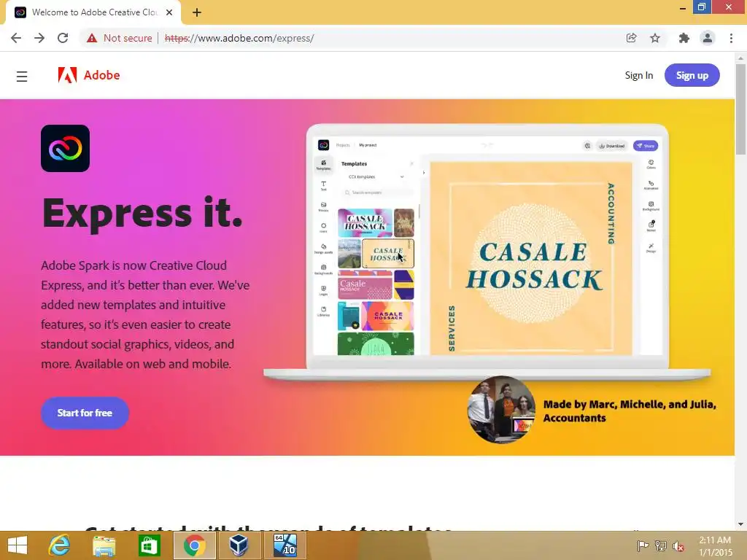The height and width of the screenshot is (560, 747).
Task: Click the Adobe logo
Action: coord(88,75)
